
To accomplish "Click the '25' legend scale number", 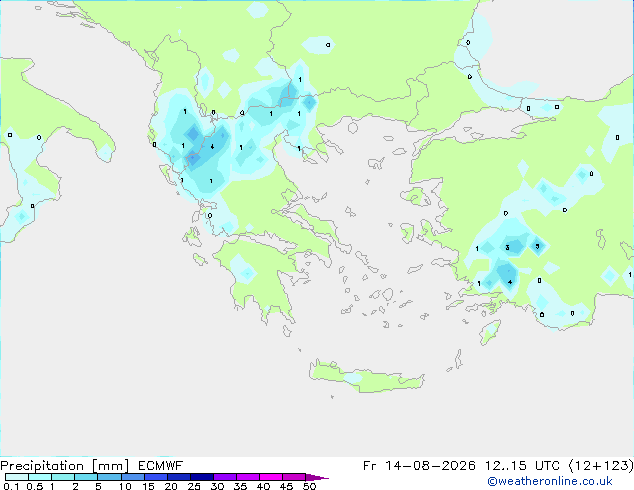I will (x=194, y=486).
